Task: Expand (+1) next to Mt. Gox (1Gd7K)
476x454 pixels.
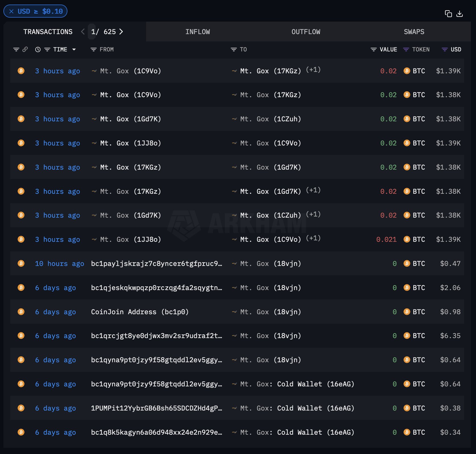Action: pyautogui.click(x=313, y=190)
